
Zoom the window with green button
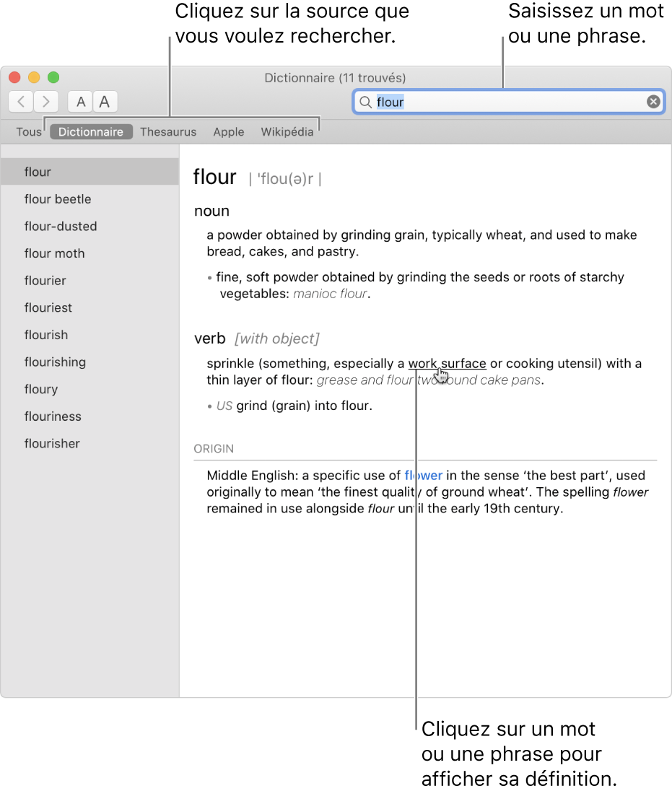[53, 77]
